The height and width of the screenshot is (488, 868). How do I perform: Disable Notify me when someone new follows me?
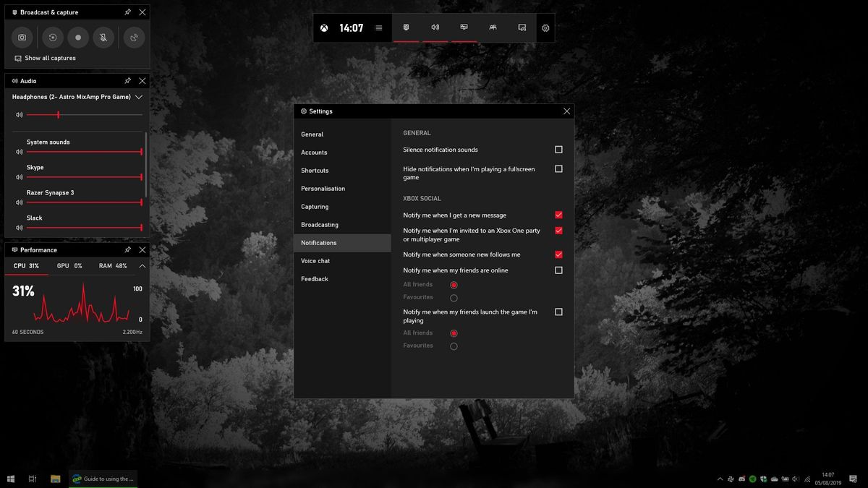[558, 254]
